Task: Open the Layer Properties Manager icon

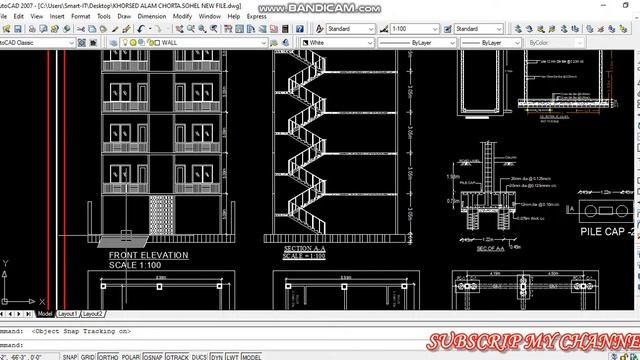Action: pyautogui.click(x=113, y=43)
